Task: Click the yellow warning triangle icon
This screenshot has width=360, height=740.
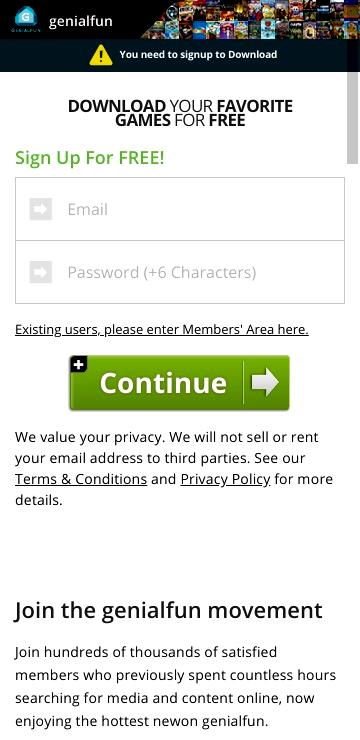Action: tap(100, 55)
